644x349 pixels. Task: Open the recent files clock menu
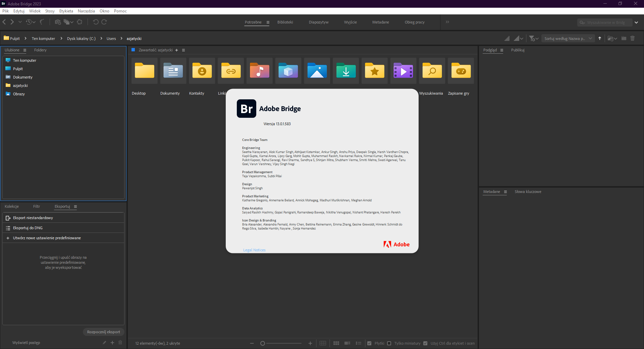(x=31, y=22)
